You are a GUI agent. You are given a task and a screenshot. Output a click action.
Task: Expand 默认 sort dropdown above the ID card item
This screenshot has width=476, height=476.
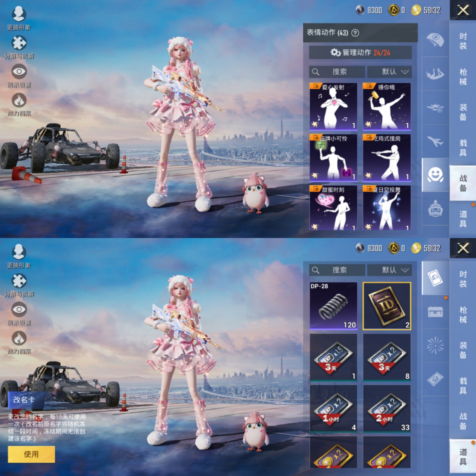coord(389,270)
